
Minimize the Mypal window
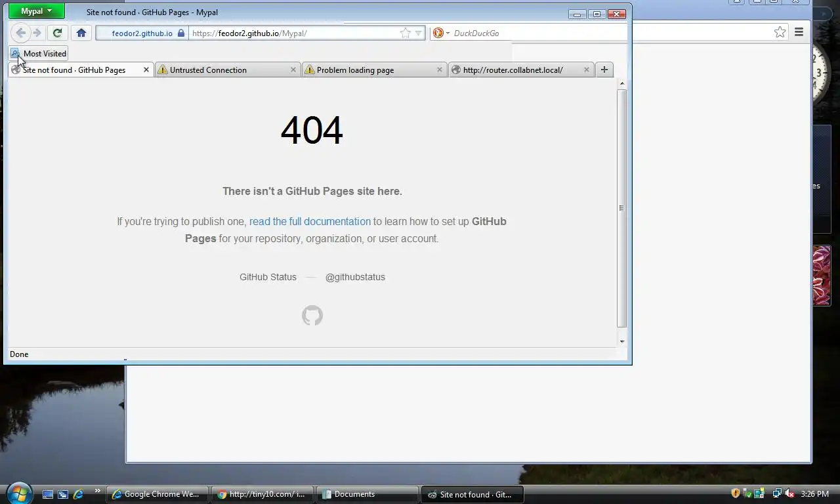coord(577,14)
